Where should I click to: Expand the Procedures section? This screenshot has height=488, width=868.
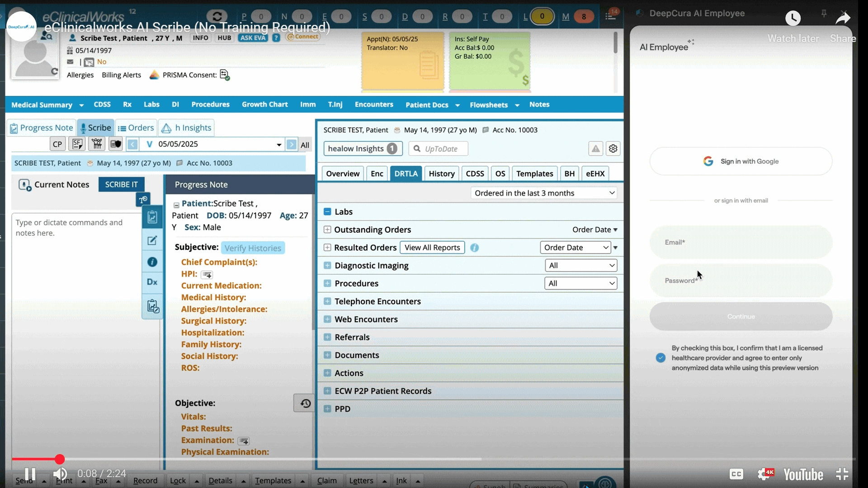(x=327, y=283)
